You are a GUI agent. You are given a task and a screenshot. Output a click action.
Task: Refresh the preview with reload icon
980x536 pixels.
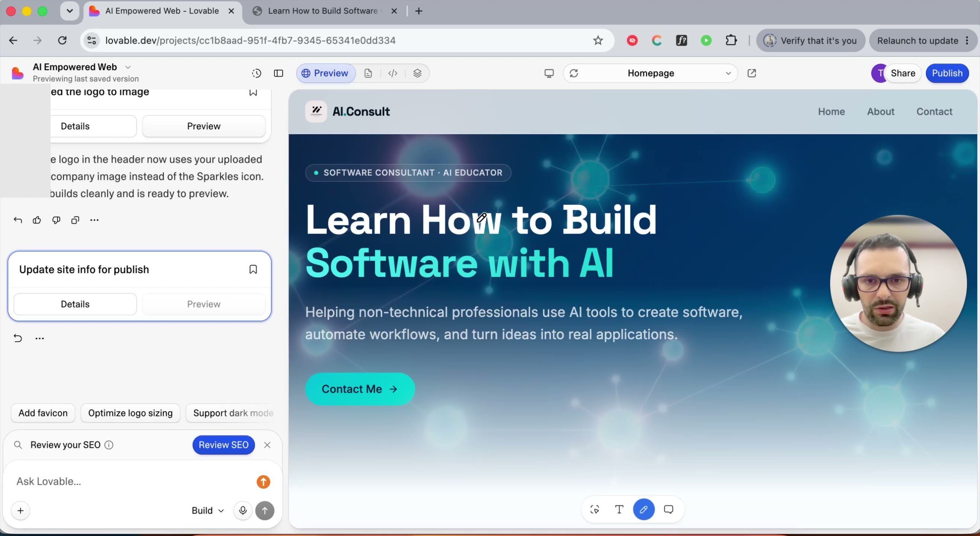(574, 73)
